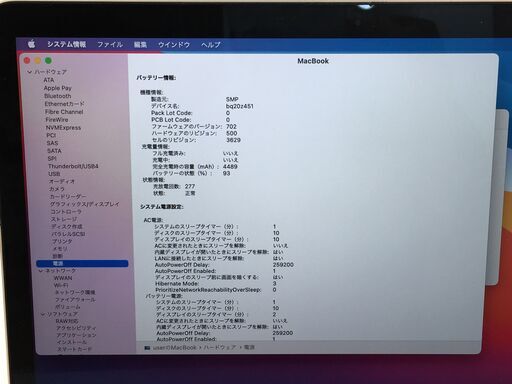The image size is (512, 384).
Task: Select Bluetooth in the hardware list
Action: [58, 96]
